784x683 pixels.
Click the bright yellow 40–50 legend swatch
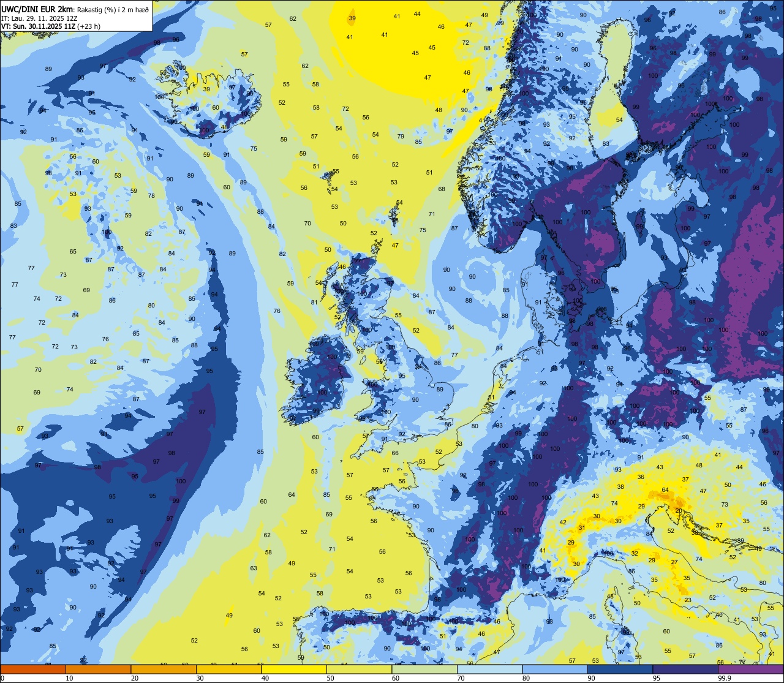pos(294,669)
